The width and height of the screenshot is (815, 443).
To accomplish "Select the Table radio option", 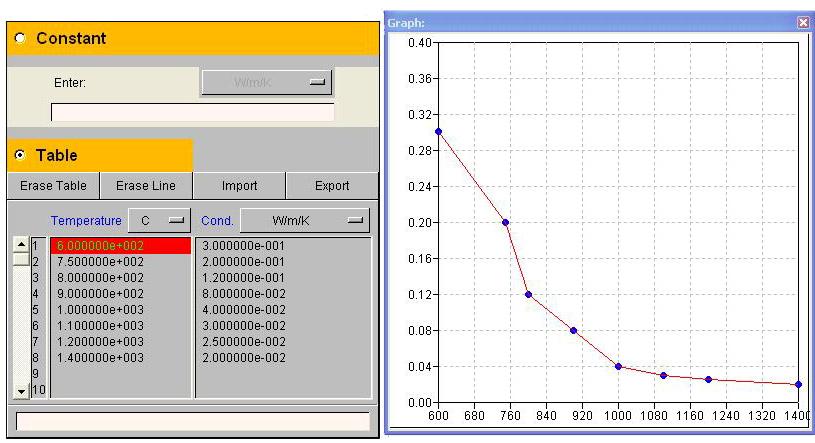I will pyautogui.click(x=20, y=155).
